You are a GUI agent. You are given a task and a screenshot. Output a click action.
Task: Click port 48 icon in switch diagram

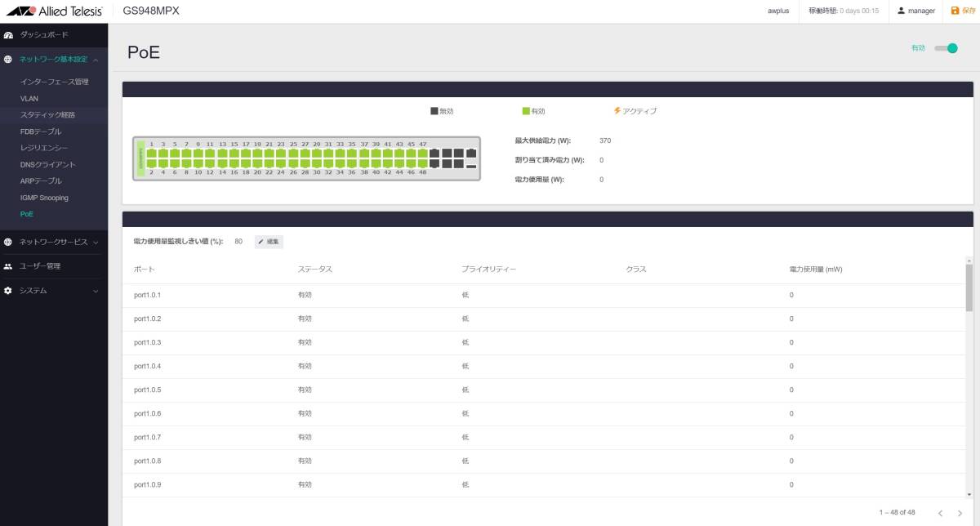422,164
